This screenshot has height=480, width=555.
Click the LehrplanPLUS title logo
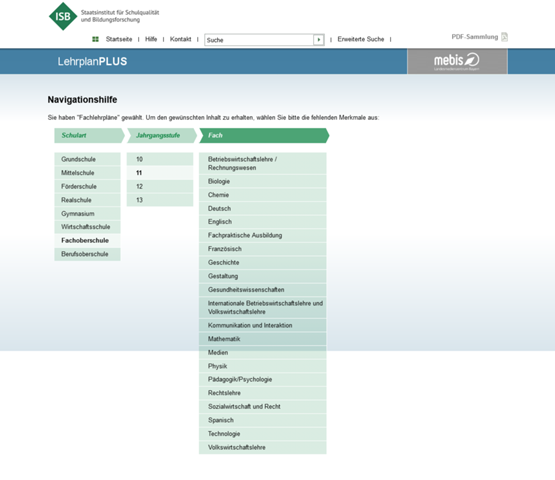point(92,62)
